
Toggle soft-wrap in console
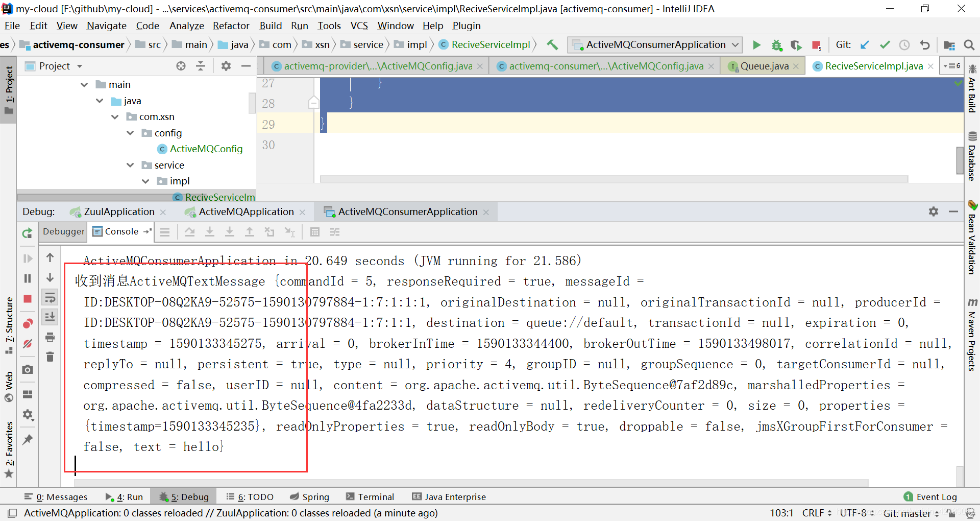pyautogui.click(x=50, y=297)
